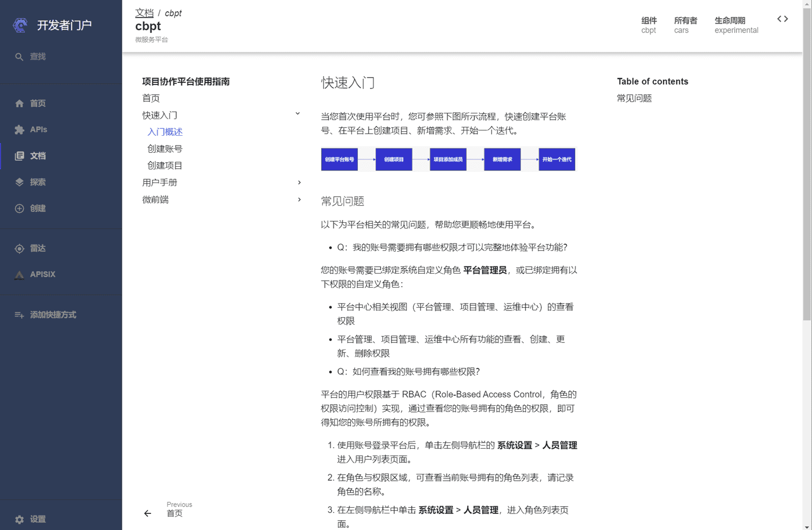
Task: Open the 创建账号 doc page
Action: click(x=165, y=149)
